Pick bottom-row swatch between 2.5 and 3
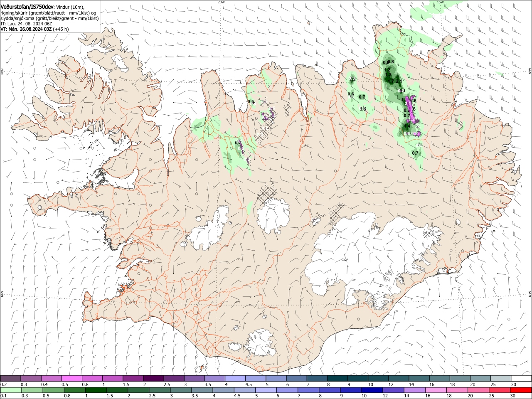 tap(159, 390)
